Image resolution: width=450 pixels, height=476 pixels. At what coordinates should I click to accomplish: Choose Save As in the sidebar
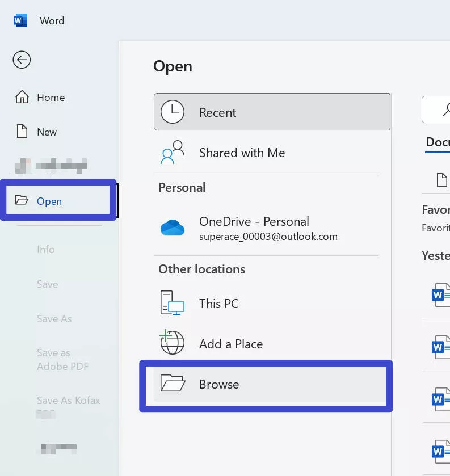click(54, 319)
